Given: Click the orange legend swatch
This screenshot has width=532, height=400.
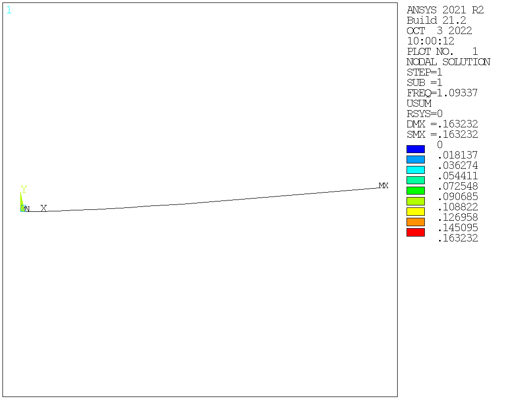Looking at the screenshot, I should click(x=415, y=222).
